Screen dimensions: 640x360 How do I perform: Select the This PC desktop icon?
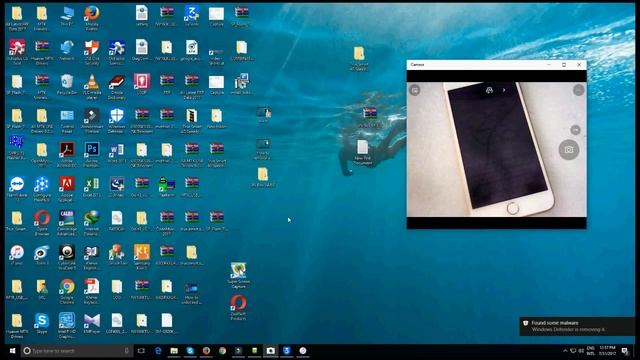coord(67,17)
